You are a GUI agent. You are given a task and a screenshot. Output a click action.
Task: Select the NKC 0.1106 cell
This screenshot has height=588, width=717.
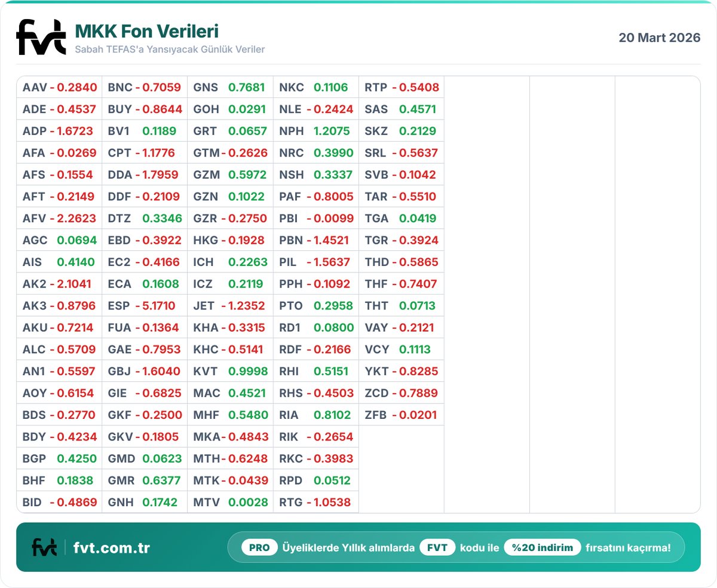pos(316,87)
